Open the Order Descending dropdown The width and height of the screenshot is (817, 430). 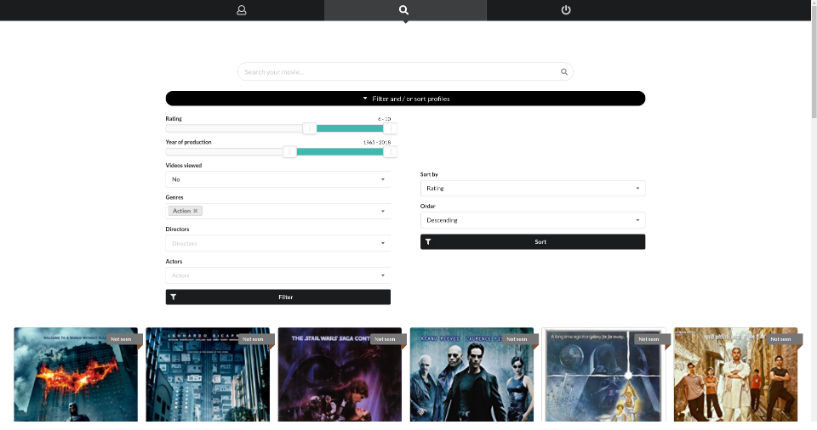(533, 220)
